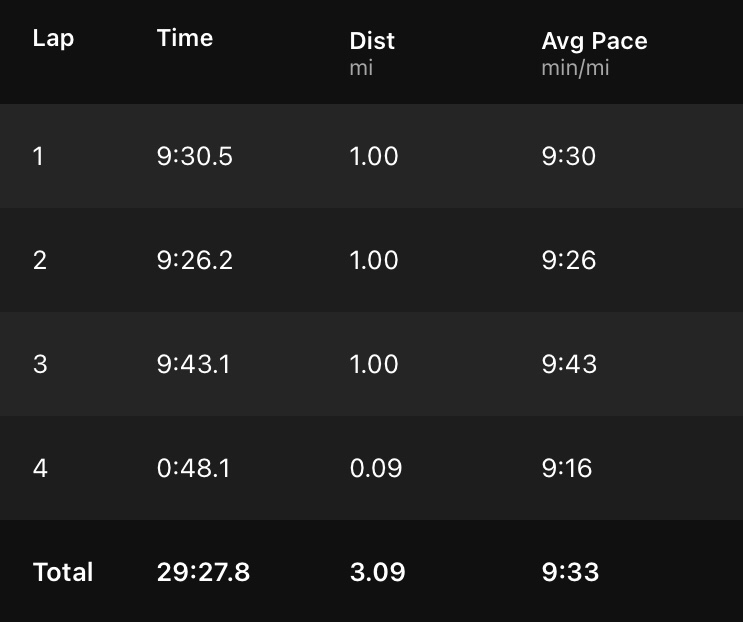
Task: Click lap 3 average pace 9:43
Action: 569,364
